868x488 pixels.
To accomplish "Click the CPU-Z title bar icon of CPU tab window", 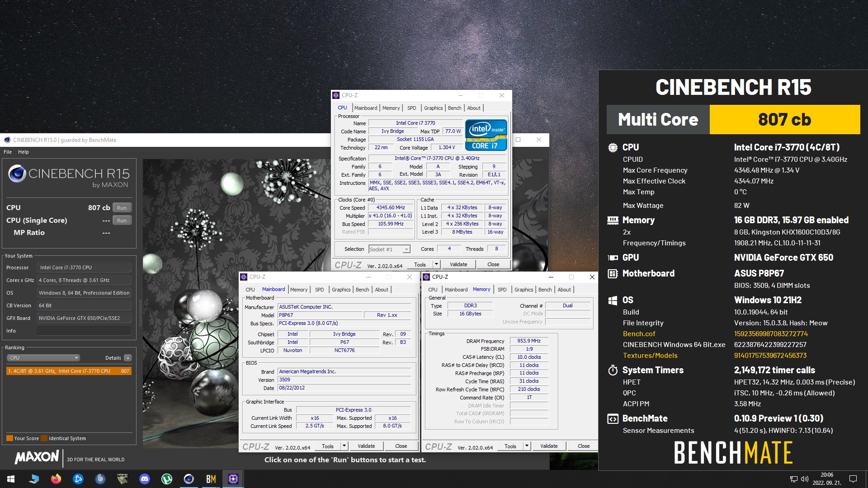I will tap(336, 95).
